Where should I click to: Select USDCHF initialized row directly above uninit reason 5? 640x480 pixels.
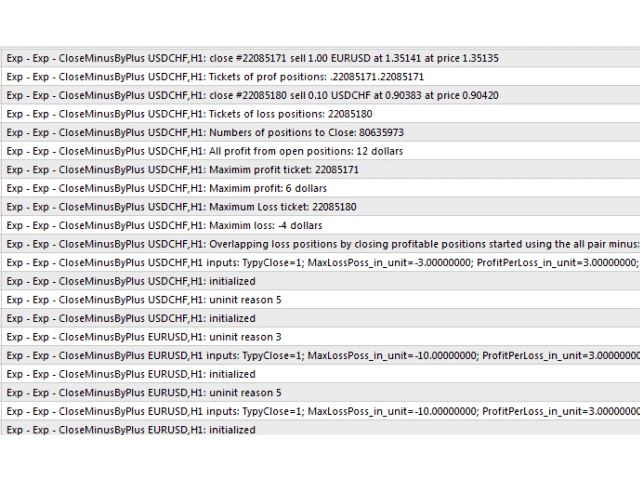point(300,281)
